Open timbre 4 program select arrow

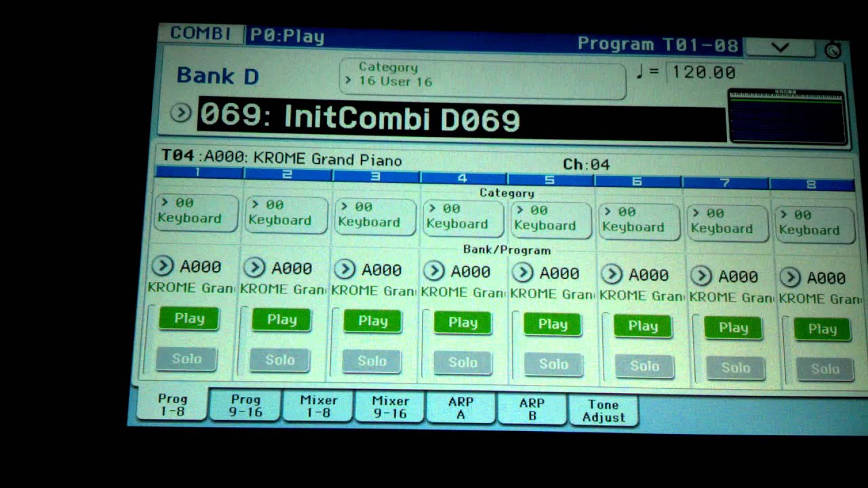434,271
